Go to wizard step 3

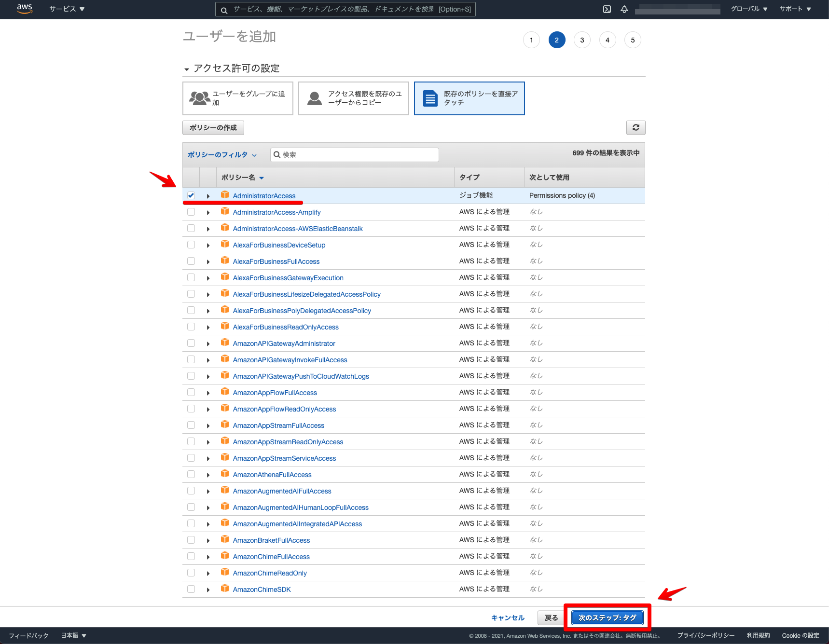(x=582, y=40)
